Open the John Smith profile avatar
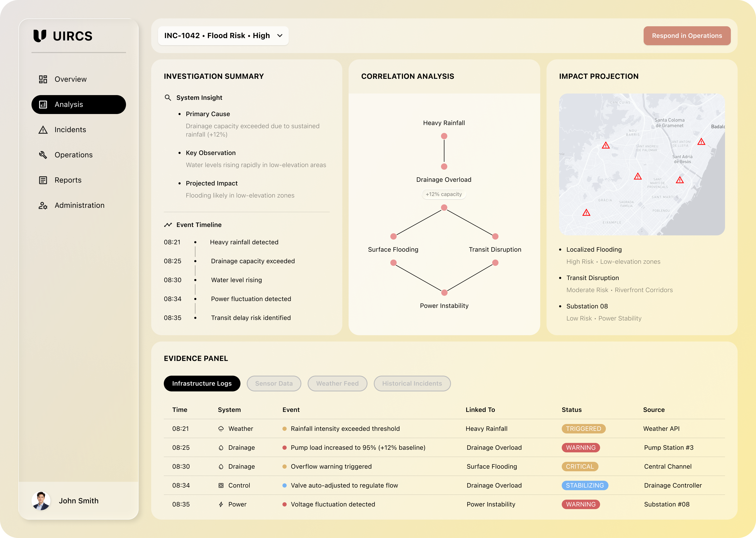Viewport: 756px width, 538px height. click(41, 500)
